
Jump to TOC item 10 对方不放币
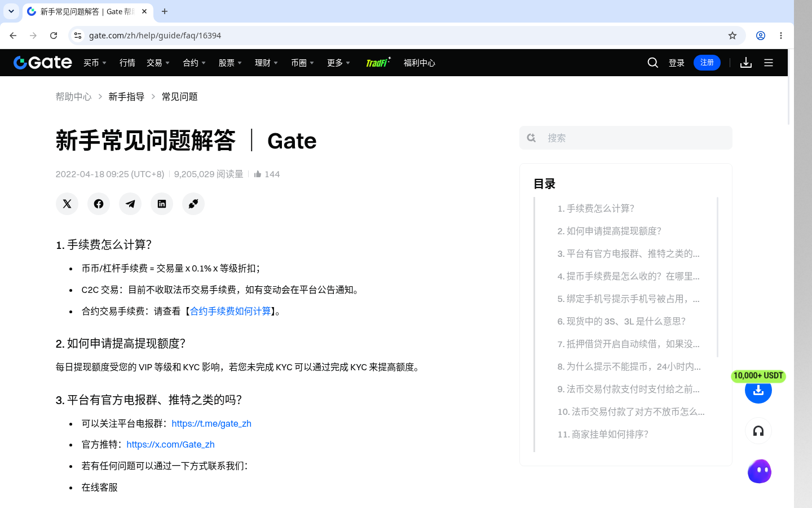tap(631, 411)
